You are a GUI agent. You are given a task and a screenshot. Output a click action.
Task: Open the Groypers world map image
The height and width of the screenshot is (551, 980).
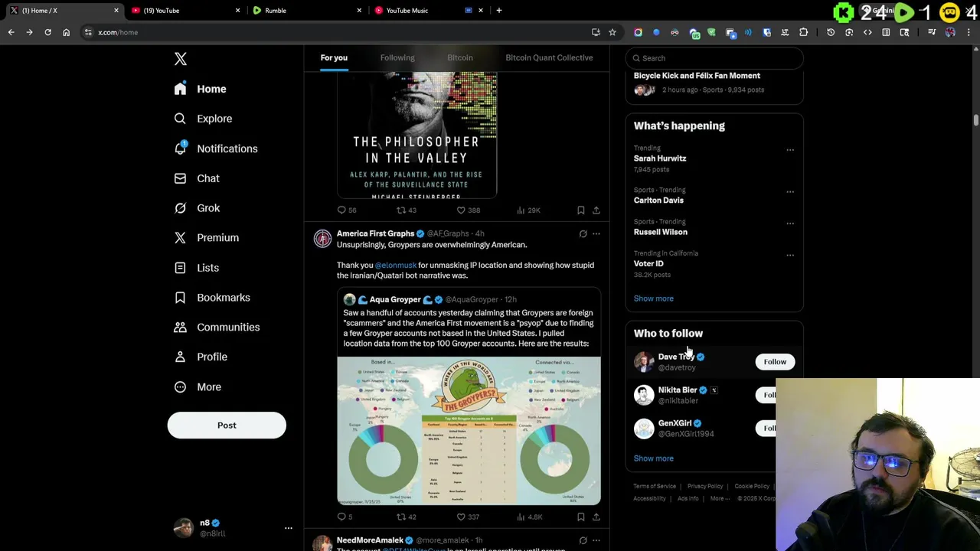click(x=469, y=430)
